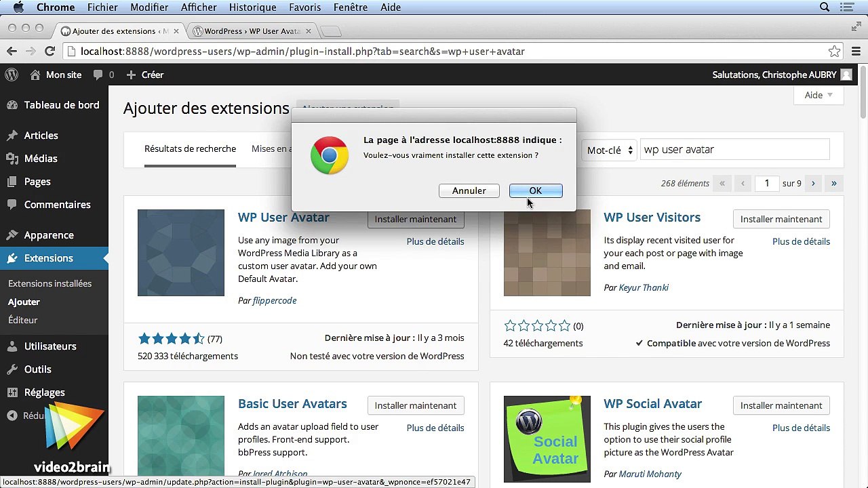Open the Fenêtre menu
The height and width of the screenshot is (488, 868).
[351, 7]
